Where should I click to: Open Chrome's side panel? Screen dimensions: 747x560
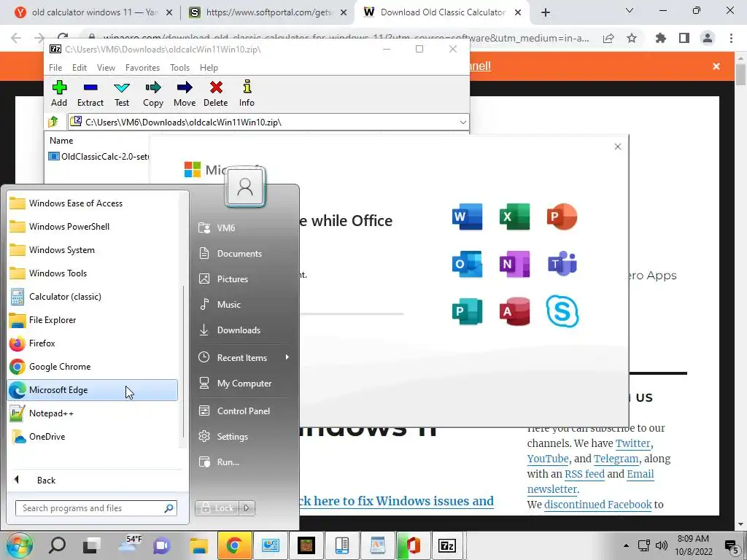pyautogui.click(x=684, y=38)
